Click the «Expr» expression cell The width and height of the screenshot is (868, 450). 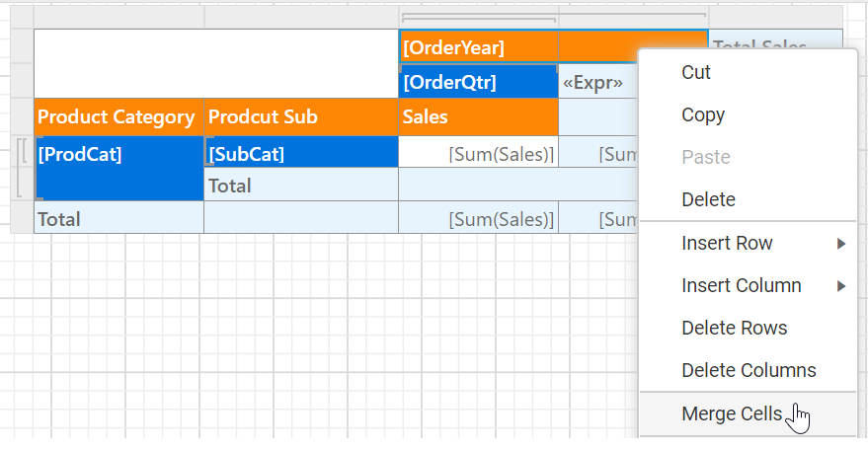pyautogui.click(x=594, y=83)
